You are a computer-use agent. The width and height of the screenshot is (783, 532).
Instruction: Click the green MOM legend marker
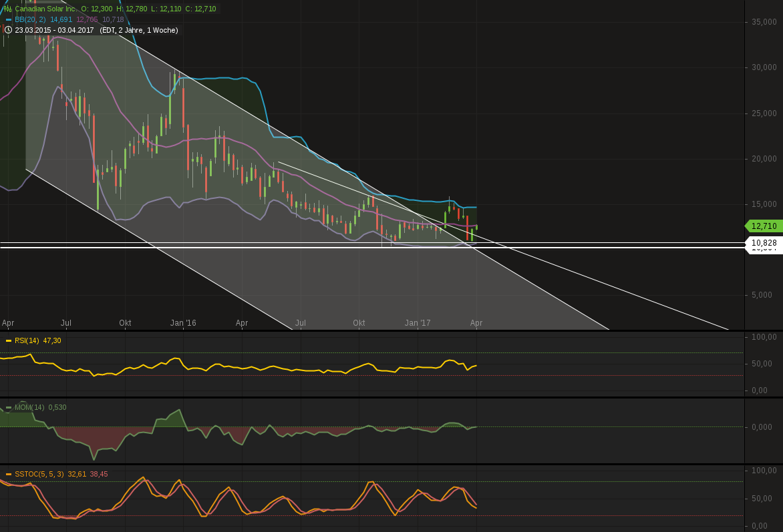click(9, 407)
